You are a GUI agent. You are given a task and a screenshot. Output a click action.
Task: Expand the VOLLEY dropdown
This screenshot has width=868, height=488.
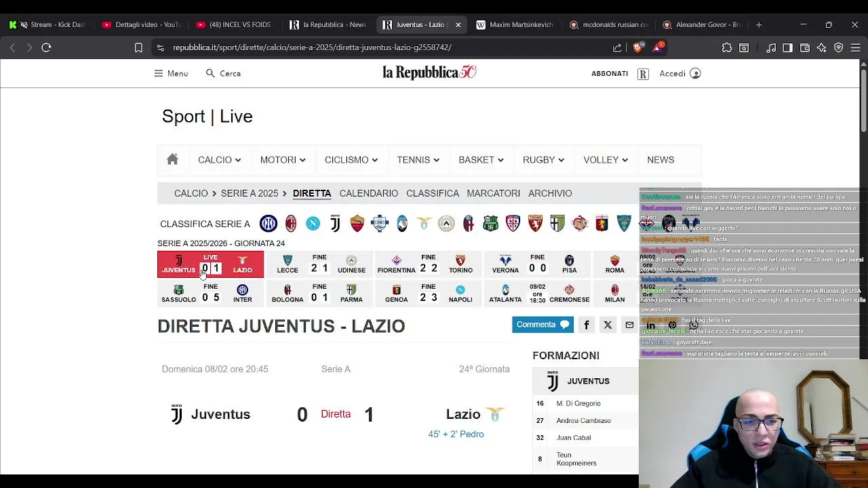606,160
